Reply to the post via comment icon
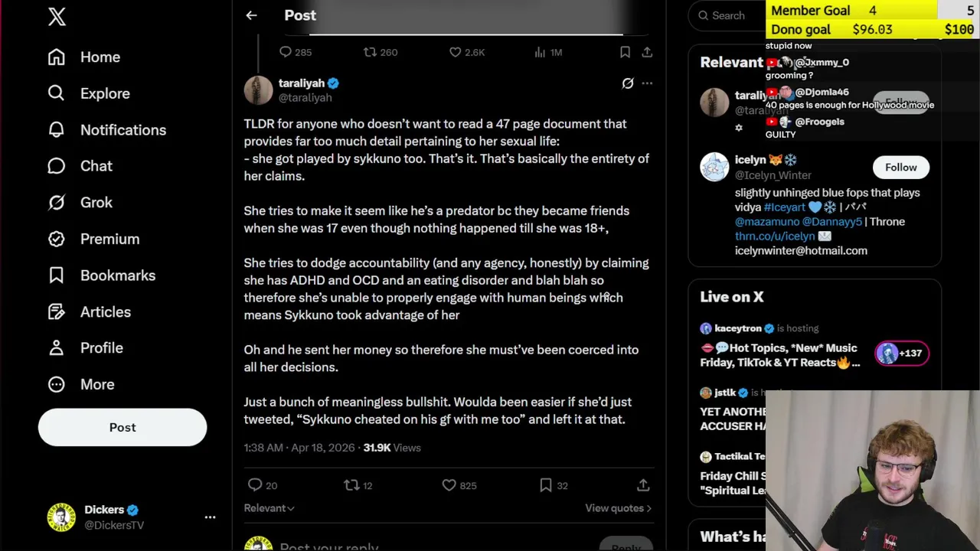Screen dimensions: 980x551 point(255,485)
